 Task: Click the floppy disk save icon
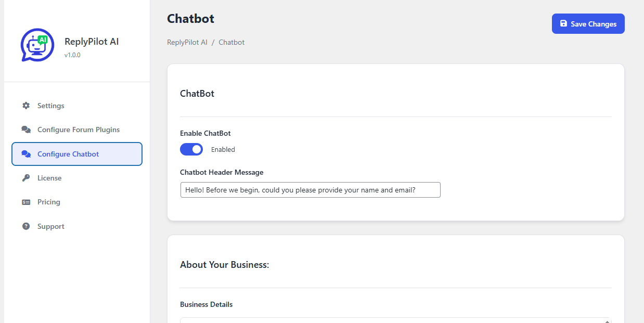pos(563,24)
